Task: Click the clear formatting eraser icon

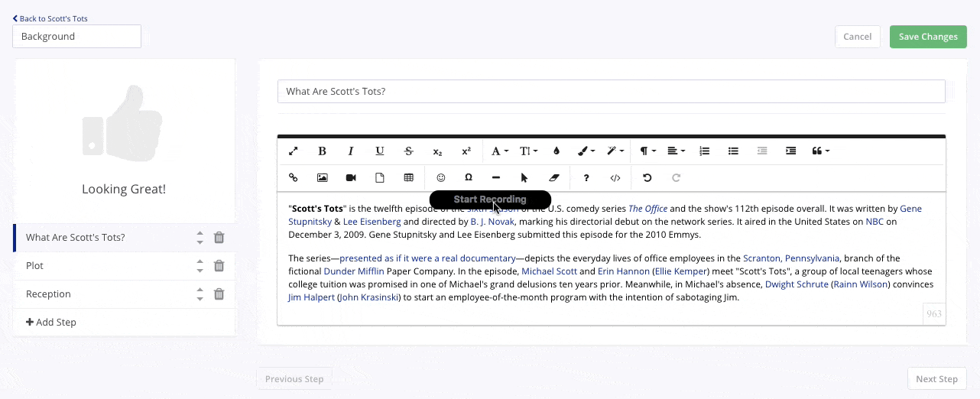Action: [x=554, y=177]
